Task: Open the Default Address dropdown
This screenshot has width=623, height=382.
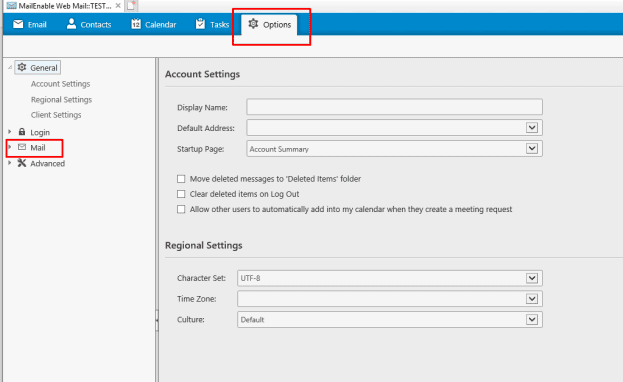Action: click(x=532, y=128)
